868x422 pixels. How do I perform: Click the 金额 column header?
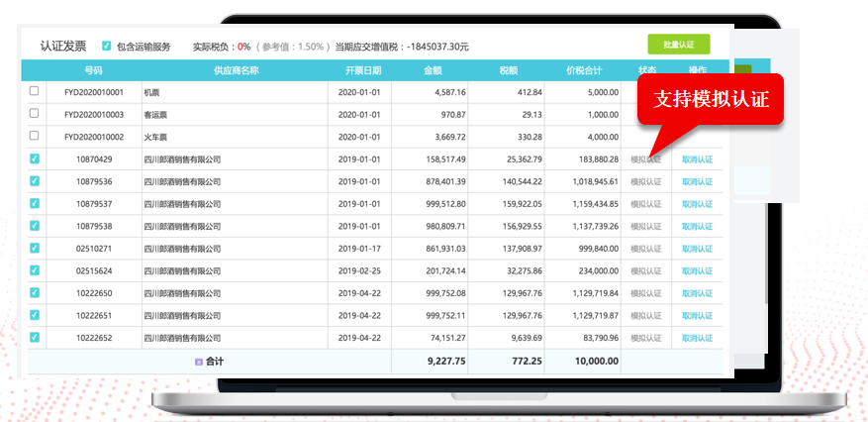pos(433,70)
